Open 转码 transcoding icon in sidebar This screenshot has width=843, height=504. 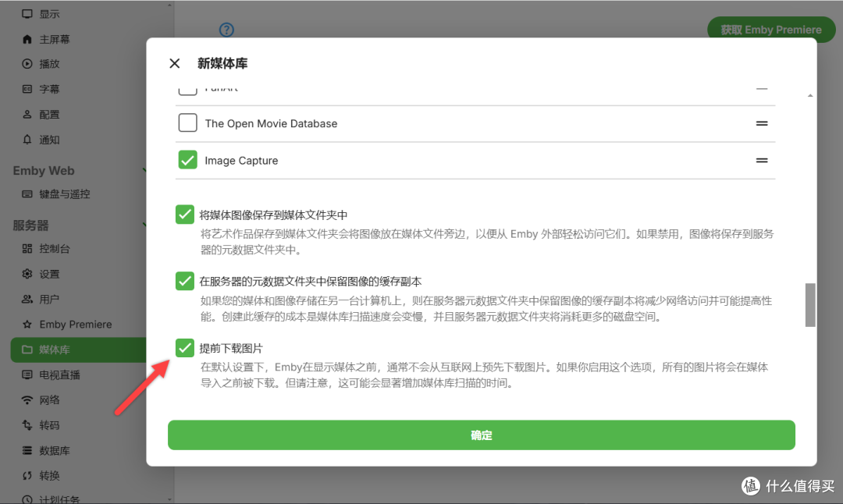point(27,425)
